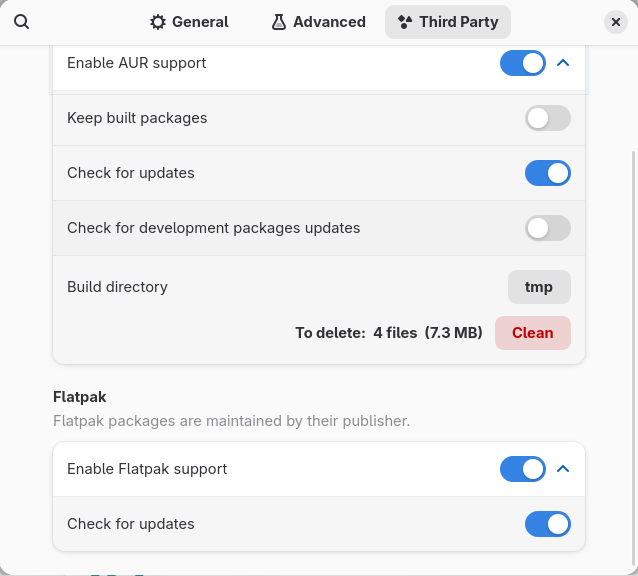Enable Check for development packages updates

click(x=547, y=228)
